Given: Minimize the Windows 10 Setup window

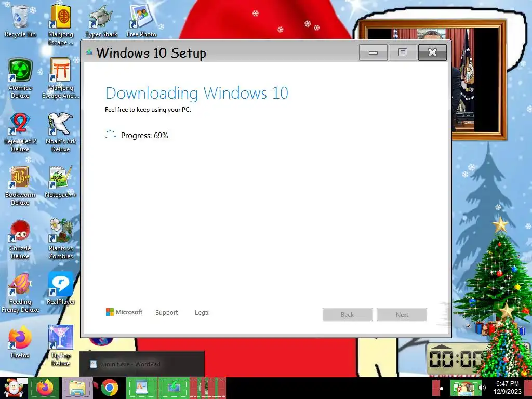Looking at the screenshot, I should coord(373,52).
